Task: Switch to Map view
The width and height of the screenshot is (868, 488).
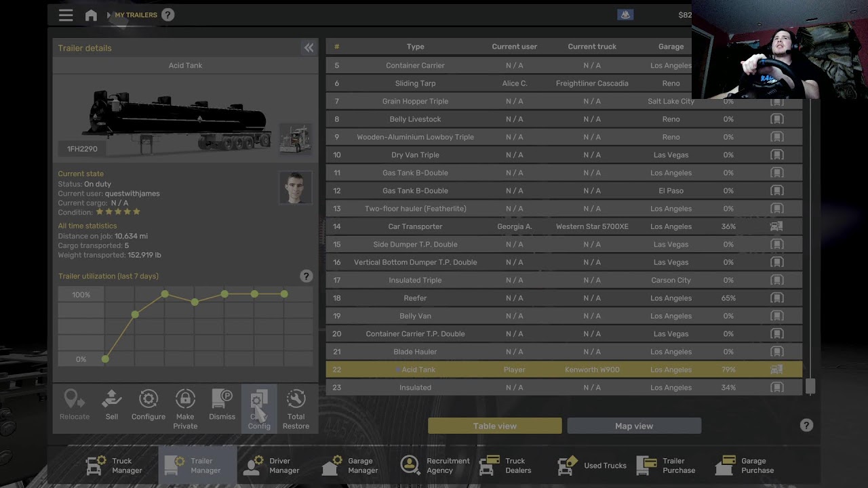Action: [x=634, y=426]
